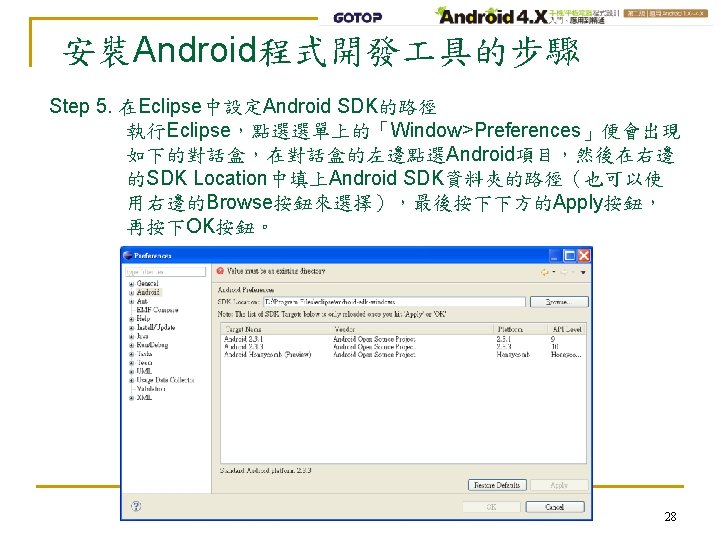Viewport: 720px width, 540px height.
Task: Sort by the Platform column header
Action: 521,329
